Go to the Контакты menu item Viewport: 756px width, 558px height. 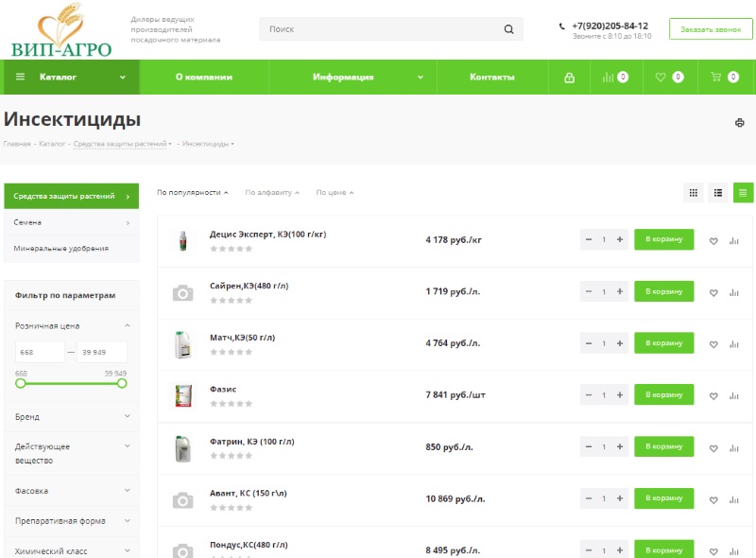tap(491, 78)
